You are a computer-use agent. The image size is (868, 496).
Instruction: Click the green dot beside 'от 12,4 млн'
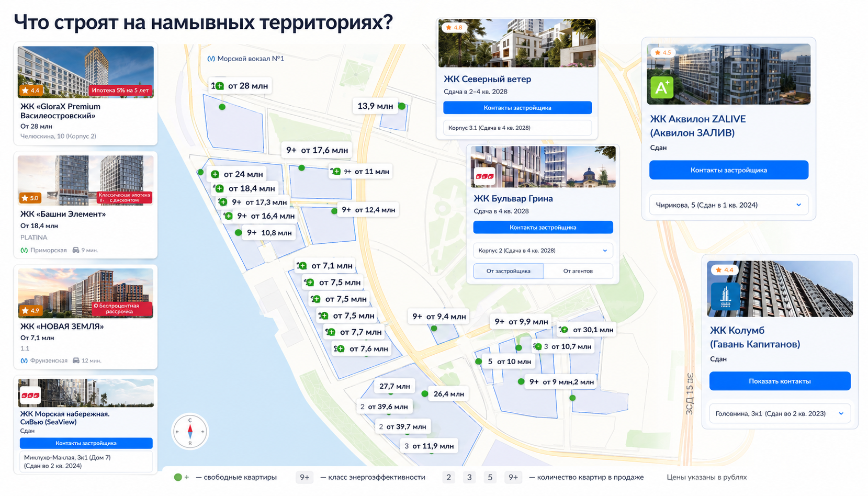click(334, 211)
